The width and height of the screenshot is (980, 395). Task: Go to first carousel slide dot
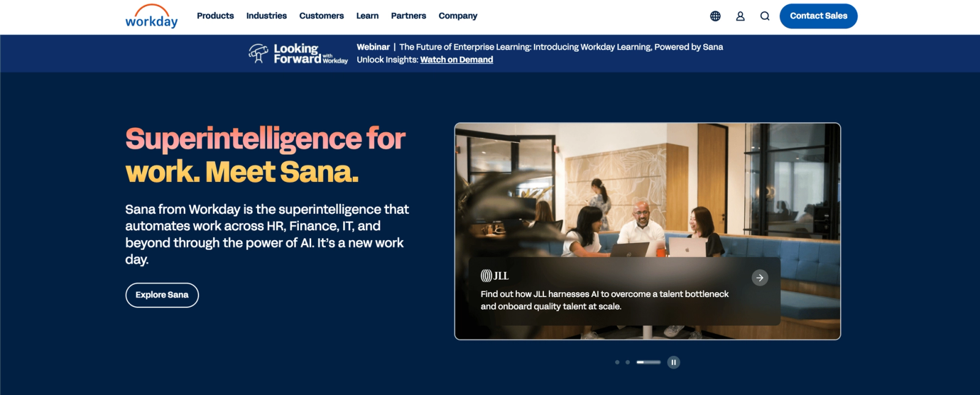point(617,363)
